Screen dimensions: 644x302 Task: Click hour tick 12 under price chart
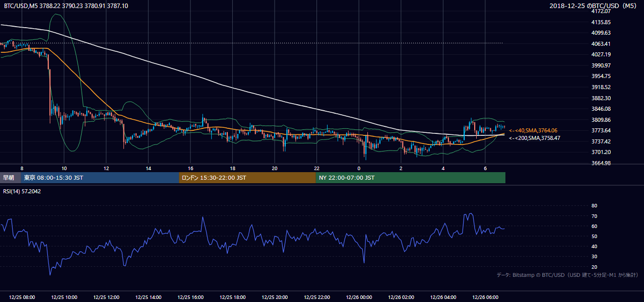pyautogui.click(x=106, y=168)
